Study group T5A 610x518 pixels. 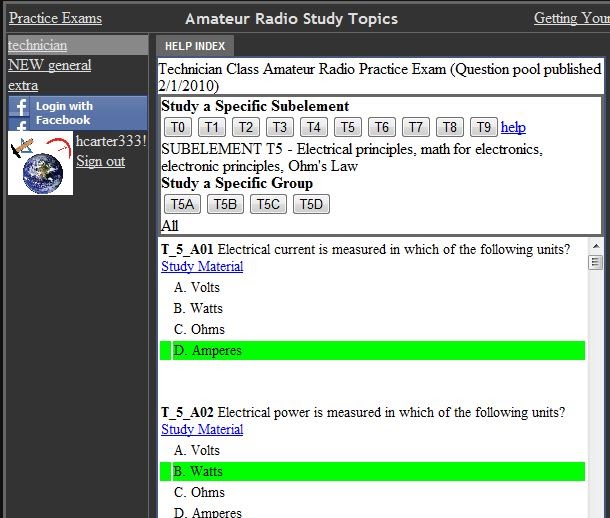[182, 204]
